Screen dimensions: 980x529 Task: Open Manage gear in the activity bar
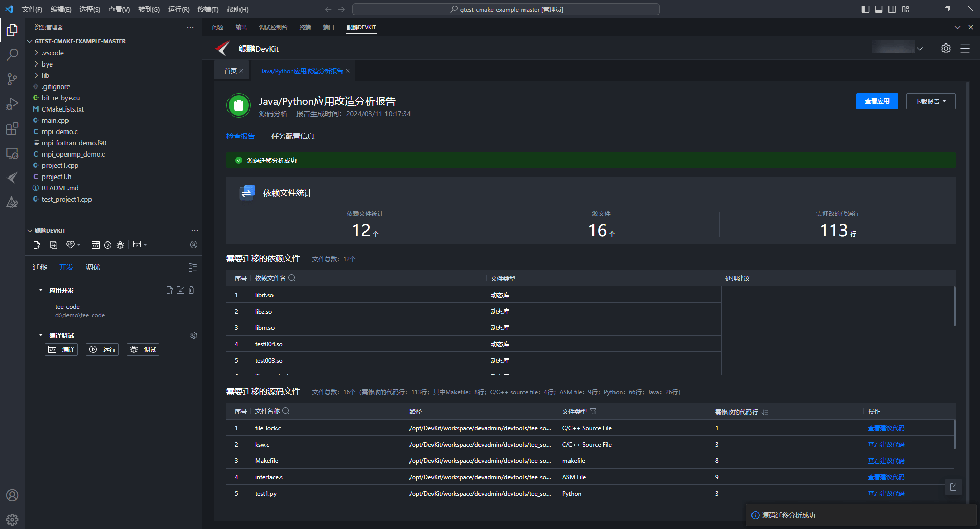[x=12, y=520]
